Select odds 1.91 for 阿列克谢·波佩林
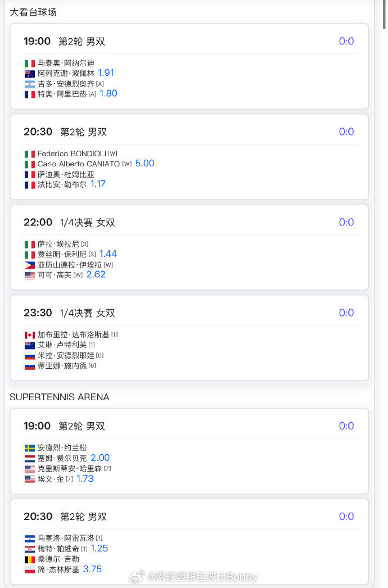 pos(106,73)
